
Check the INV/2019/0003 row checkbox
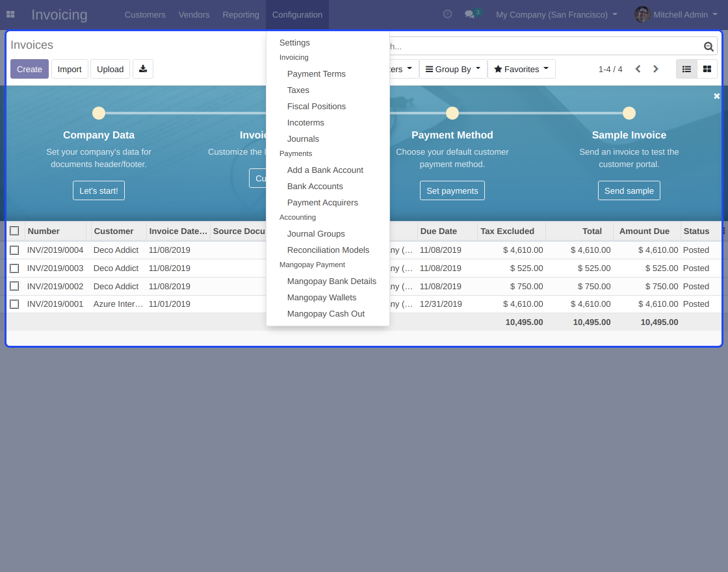coord(14,268)
